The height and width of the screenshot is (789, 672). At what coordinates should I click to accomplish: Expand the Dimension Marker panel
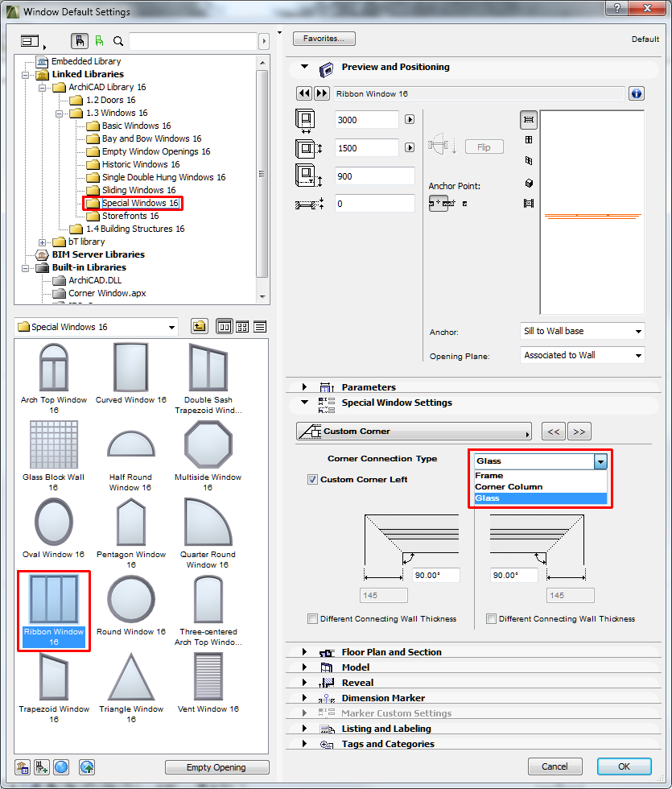[x=304, y=698]
